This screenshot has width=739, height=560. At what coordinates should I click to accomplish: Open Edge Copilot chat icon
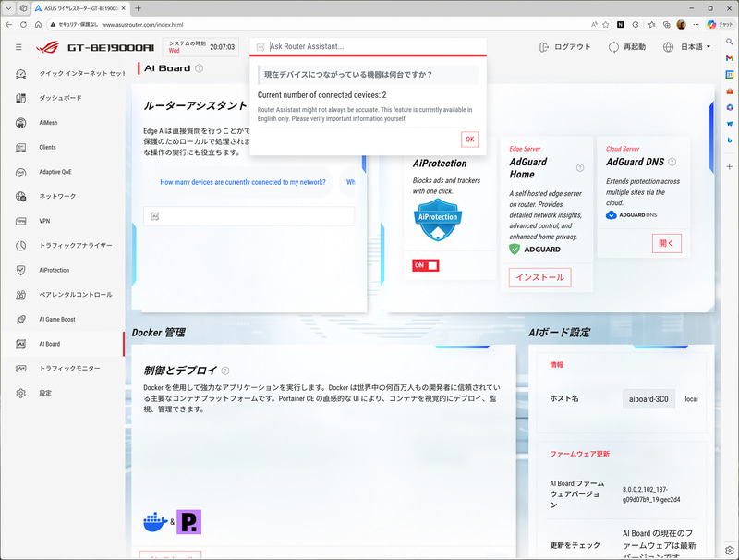pos(720,25)
